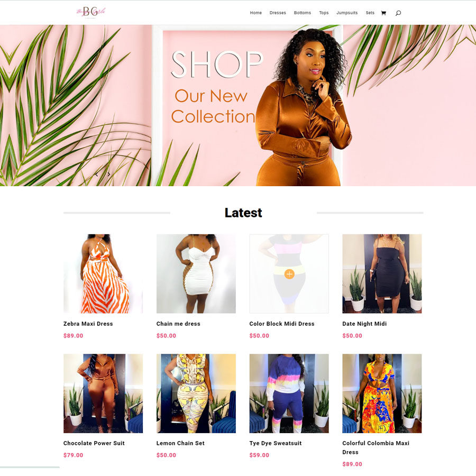Open the Dresses menu item
476x476 pixels.
click(278, 13)
